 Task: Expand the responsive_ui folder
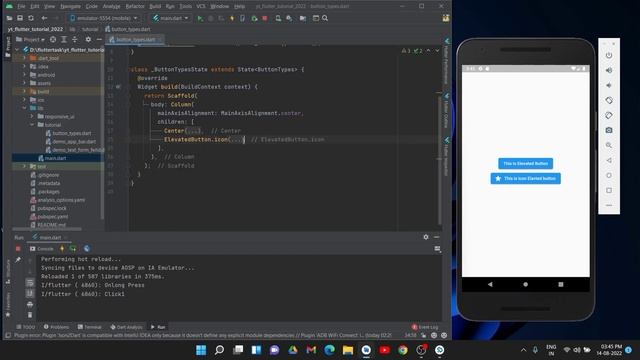pyautogui.click(x=32, y=116)
